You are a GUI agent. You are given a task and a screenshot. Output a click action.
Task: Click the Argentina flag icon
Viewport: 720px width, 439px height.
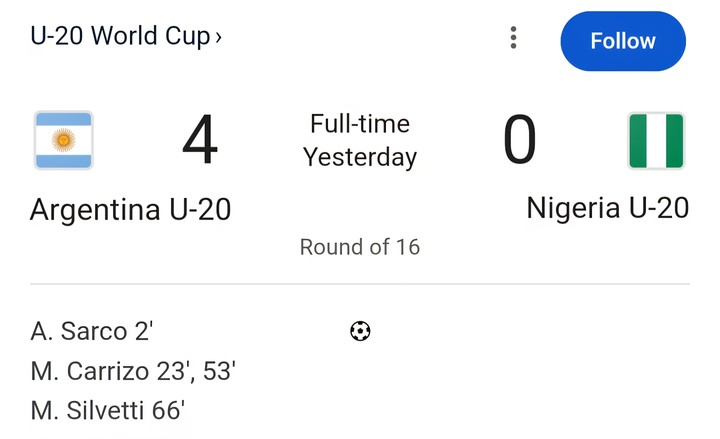tap(64, 140)
